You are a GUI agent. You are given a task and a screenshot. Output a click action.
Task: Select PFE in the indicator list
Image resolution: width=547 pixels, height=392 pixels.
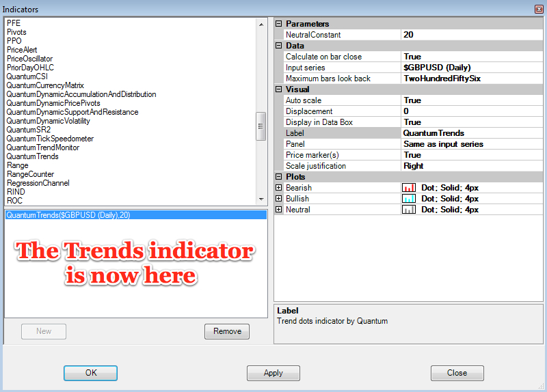point(14,23)
